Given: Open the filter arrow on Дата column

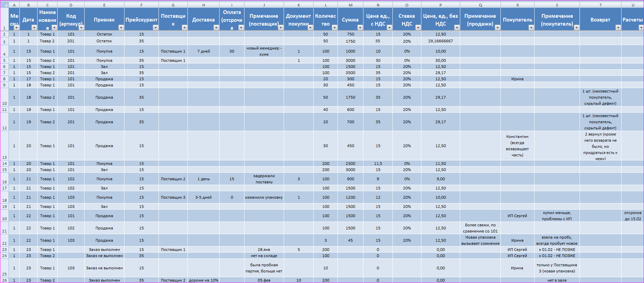Looking at the screenshot, I should [34, 28].
